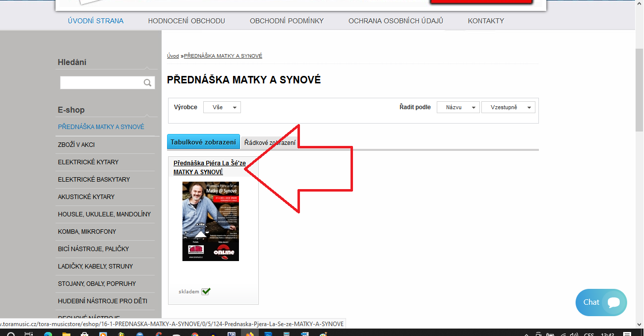
Task: Open the Výrobce dropdown showing Vše
Action: [222, 107]
